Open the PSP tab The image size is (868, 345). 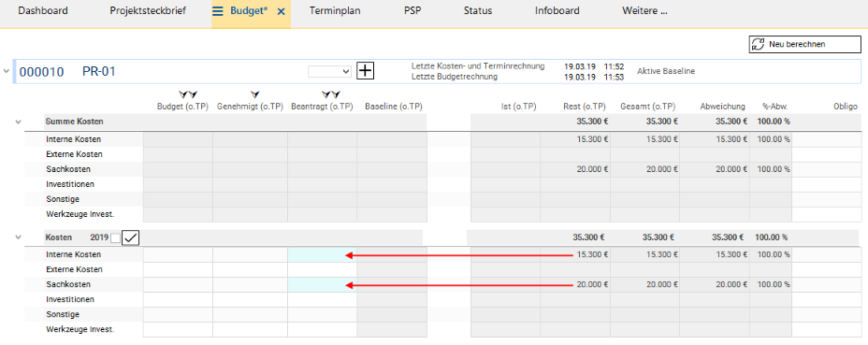(412, 11)
